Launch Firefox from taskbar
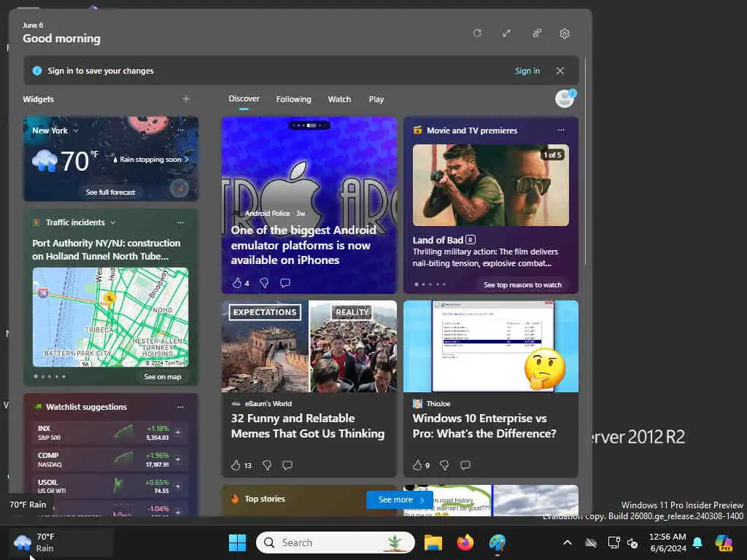The height and width of the screenshot is (560, 747). click(x=465, y=542)
